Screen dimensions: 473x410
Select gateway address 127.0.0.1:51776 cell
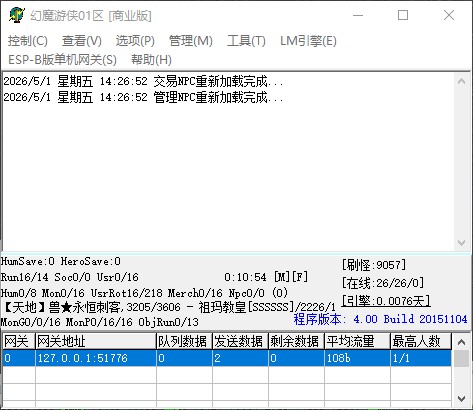coord(96,358)
